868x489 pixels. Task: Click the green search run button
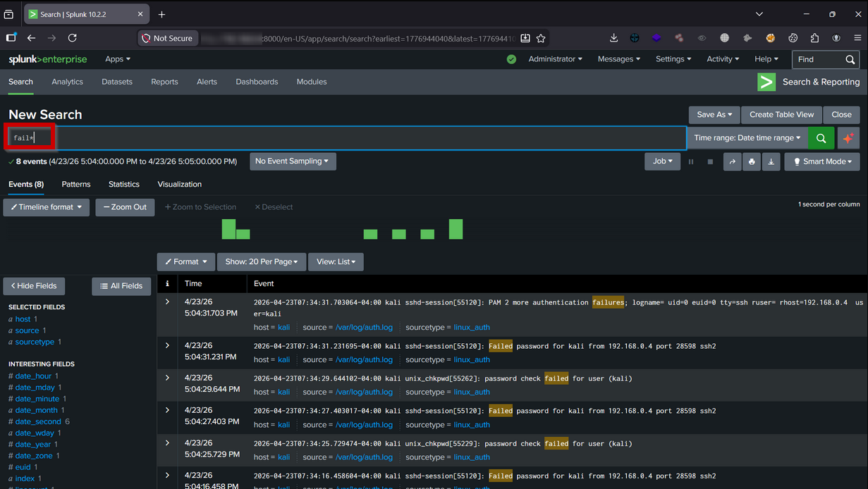click(x=821, y=138)
